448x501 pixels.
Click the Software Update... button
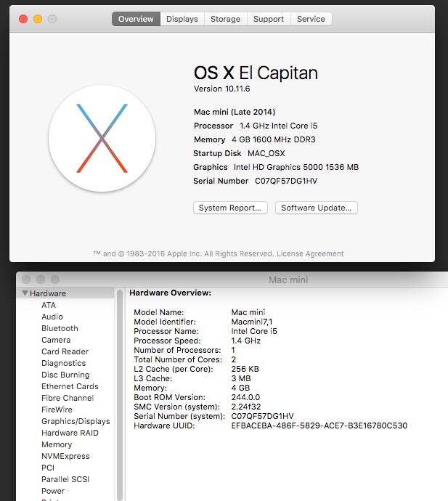tap(317, 208)
